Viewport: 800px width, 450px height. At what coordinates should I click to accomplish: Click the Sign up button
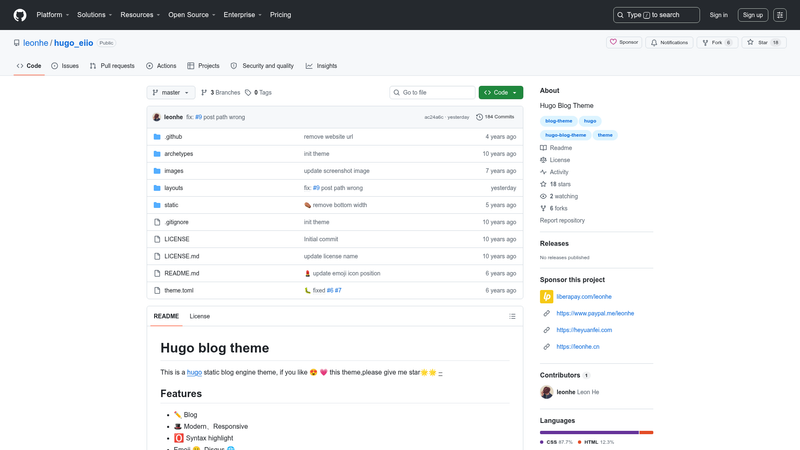(x=753, y=15)
